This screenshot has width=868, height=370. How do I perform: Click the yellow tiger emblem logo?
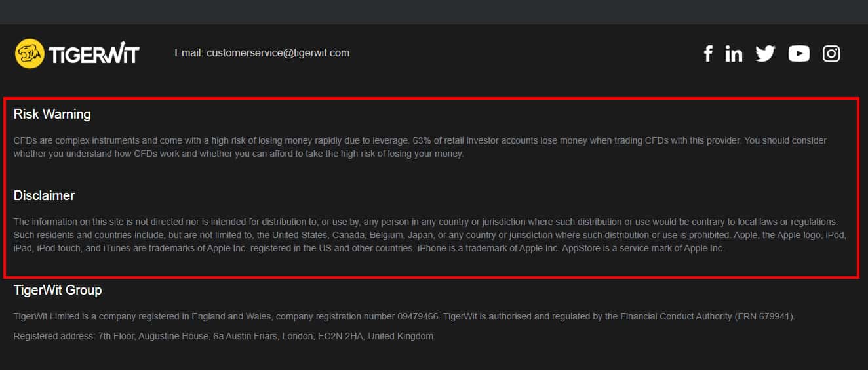click(30, 54)
